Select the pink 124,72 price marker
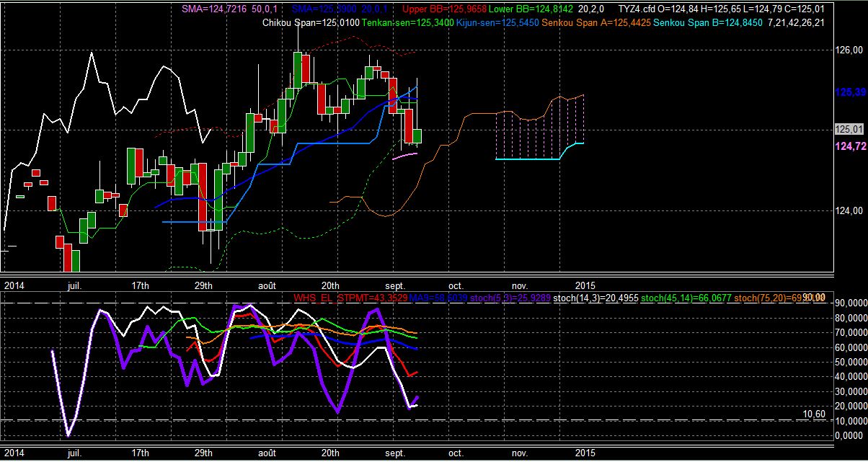The width and height of the screenshot is (868, 462). pyautogui.click(x=849, y=146)
